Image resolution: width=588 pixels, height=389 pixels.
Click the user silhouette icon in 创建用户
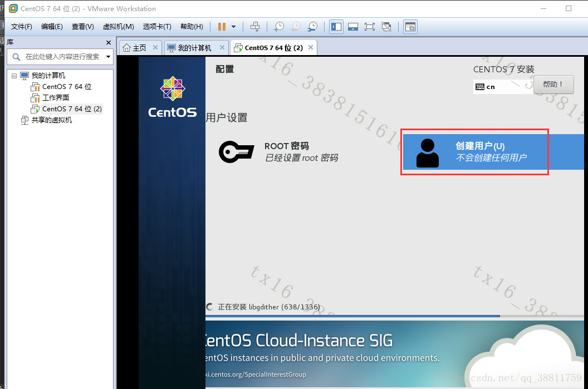pyautogui.click(x=428, y=153)
